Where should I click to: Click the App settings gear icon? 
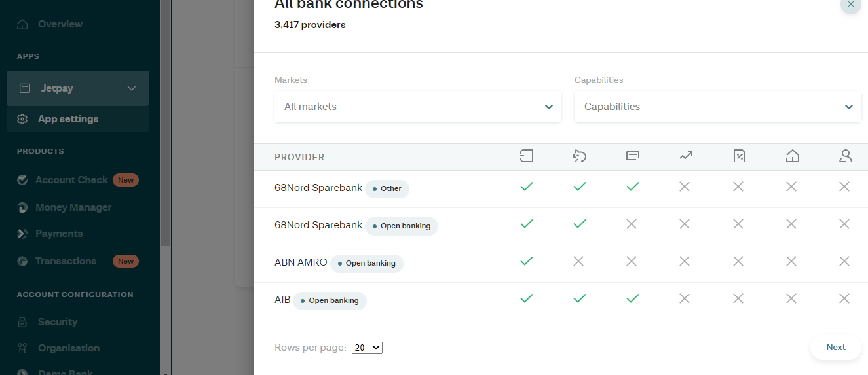22,119
